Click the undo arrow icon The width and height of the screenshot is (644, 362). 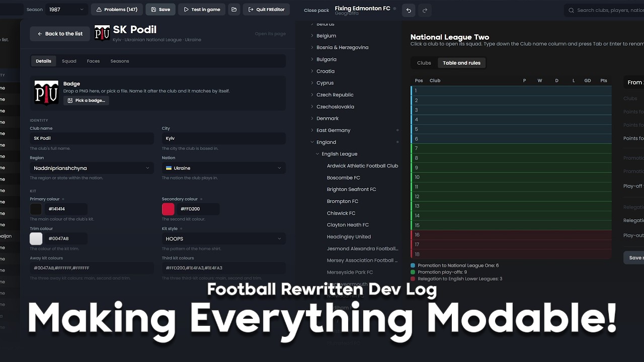409,10
